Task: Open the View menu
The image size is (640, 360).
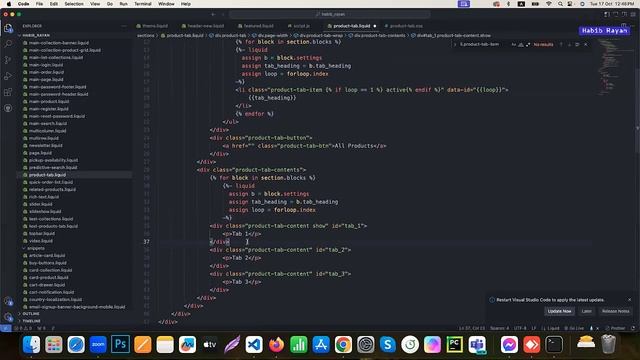Action: pos(95,4)
